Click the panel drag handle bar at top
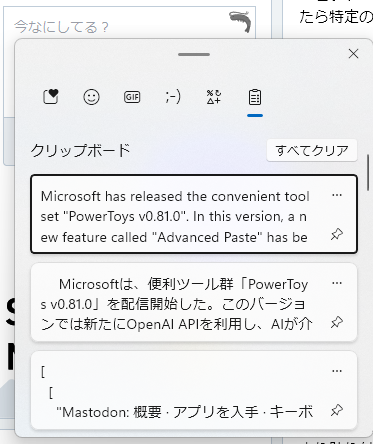 pyautogui.click(x=194, y=54)
